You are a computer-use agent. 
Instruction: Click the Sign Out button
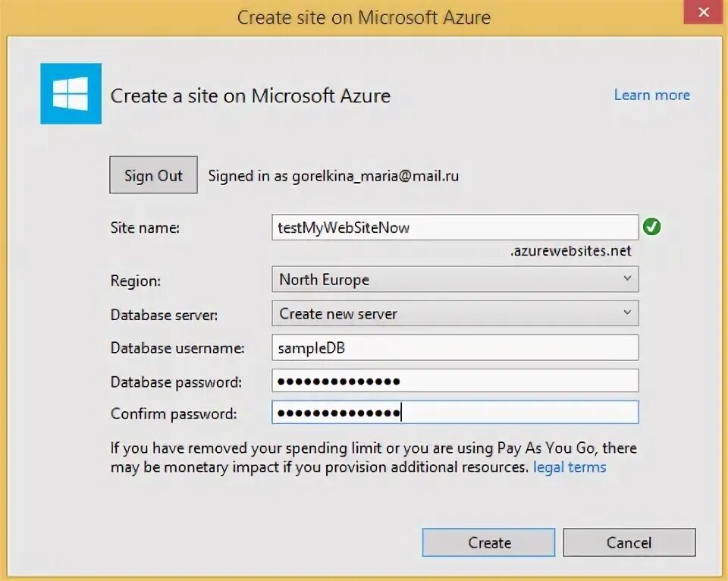(153, 174)
